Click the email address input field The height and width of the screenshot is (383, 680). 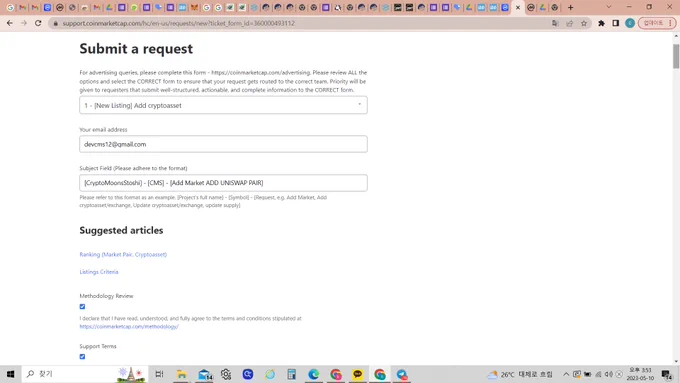tap(223, 144)
